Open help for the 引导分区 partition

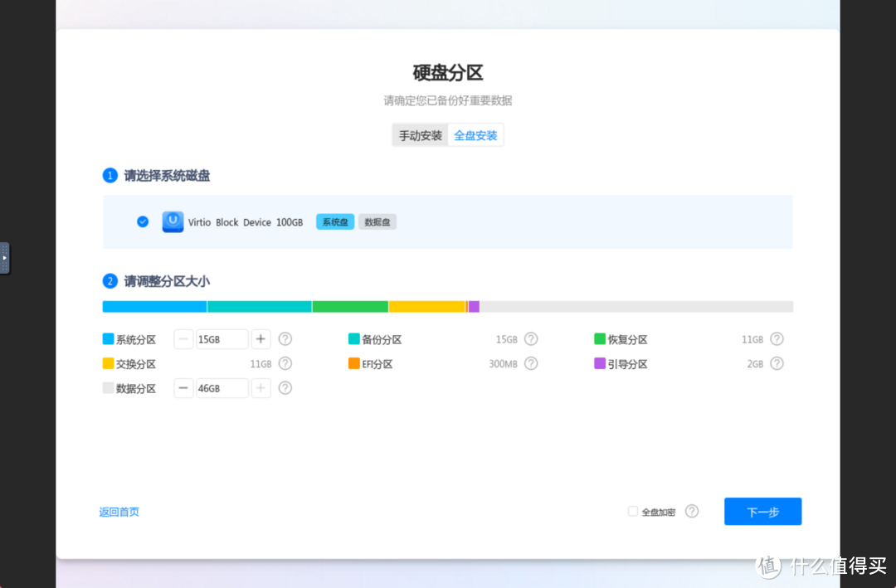(777, 363)
